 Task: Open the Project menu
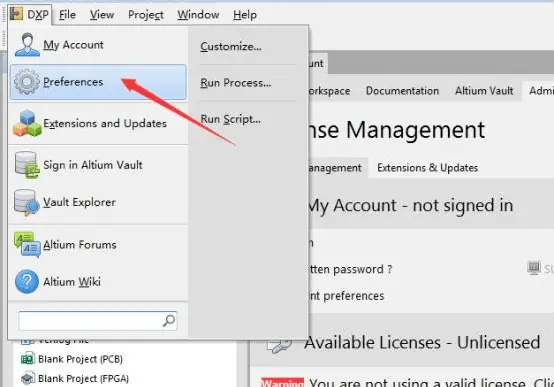point(146,15)
